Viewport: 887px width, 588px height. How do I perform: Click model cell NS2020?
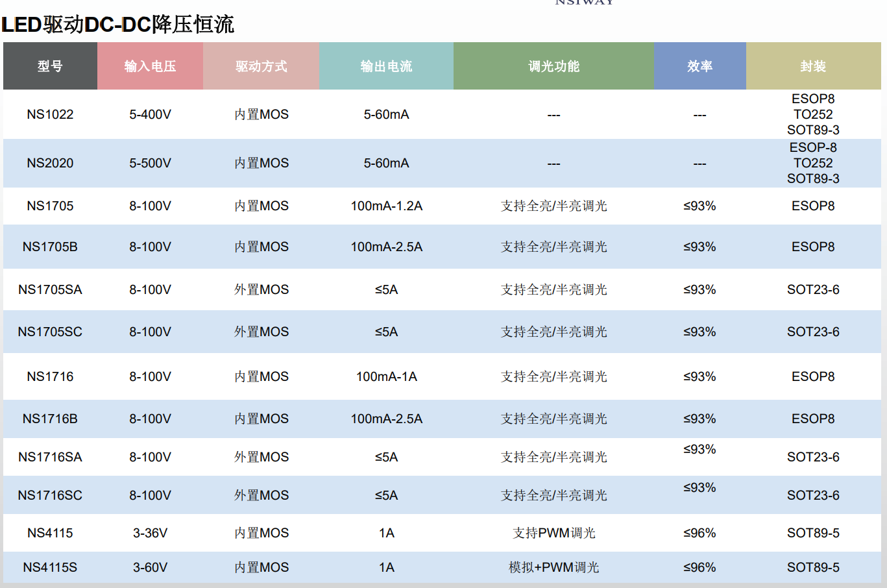(50, 163)
